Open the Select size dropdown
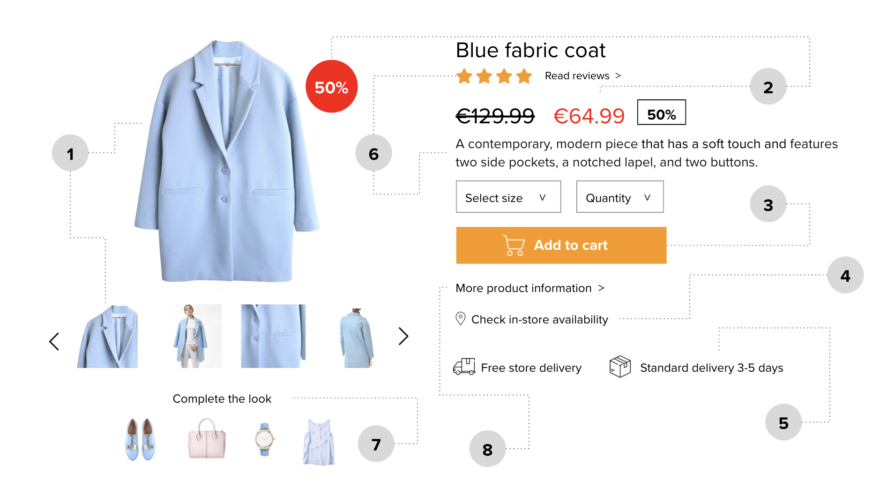880x495 pixels. pyautogui.click(x=508, y=197)
